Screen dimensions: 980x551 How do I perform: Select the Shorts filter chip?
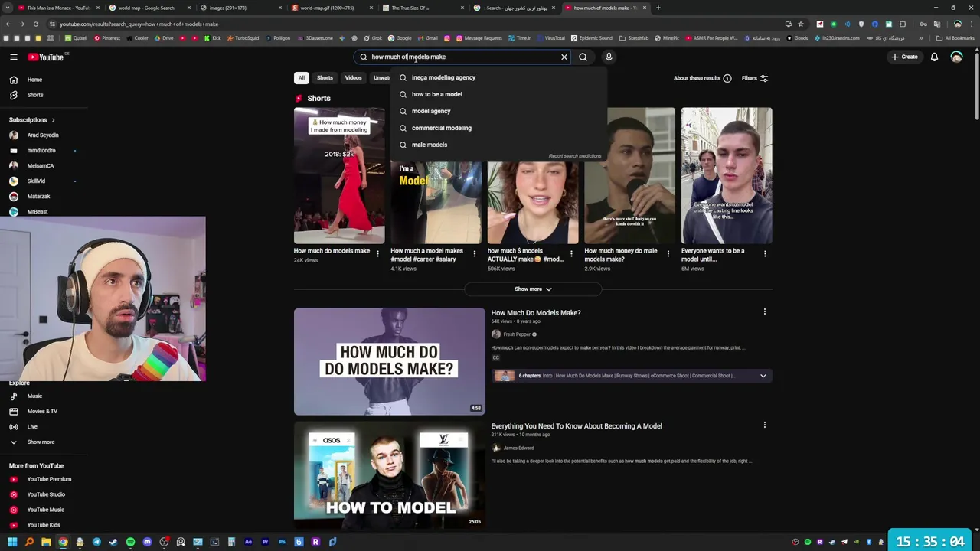(325, 78)
